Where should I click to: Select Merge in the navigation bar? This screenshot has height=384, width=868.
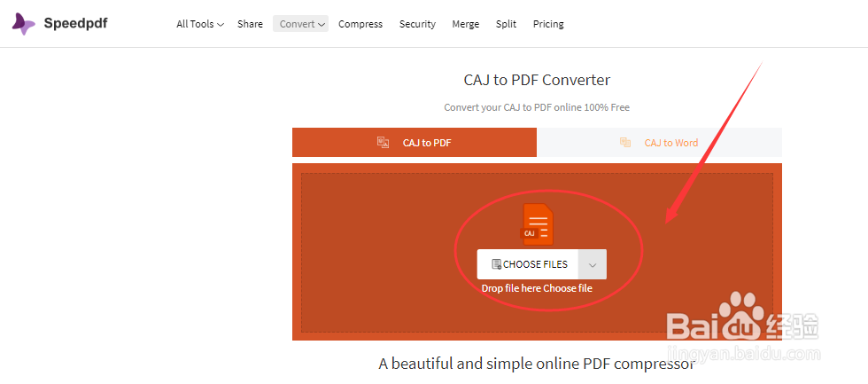tap(466, 24)
